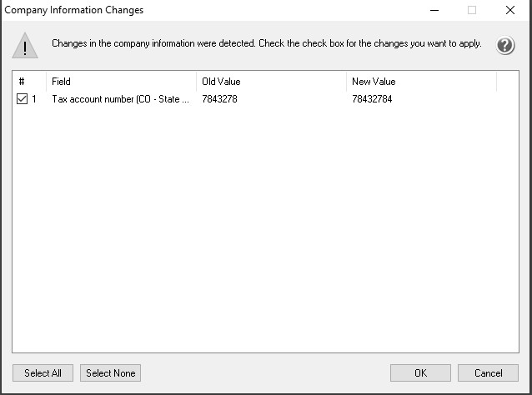Close the Company Information Changes dialog

click(510, 10)
